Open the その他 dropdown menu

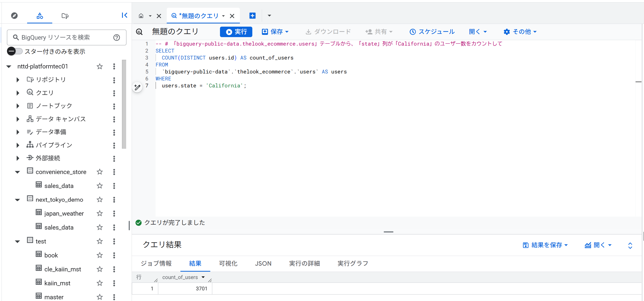(x=520, y=32)
